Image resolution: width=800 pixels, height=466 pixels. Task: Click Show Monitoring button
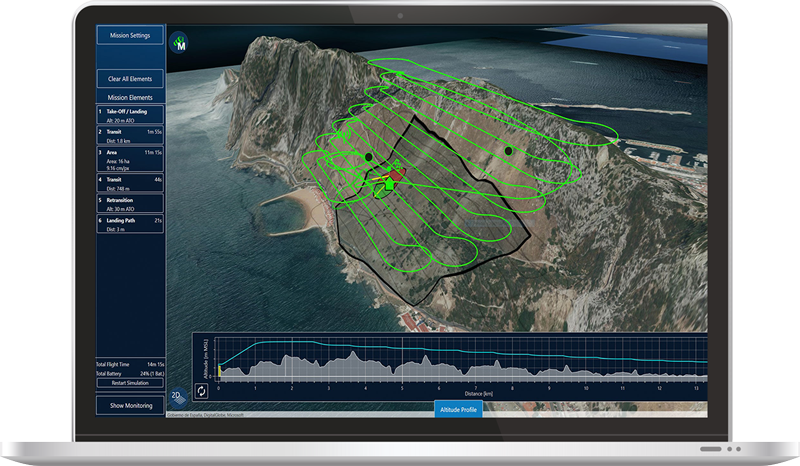coord(131,405)
